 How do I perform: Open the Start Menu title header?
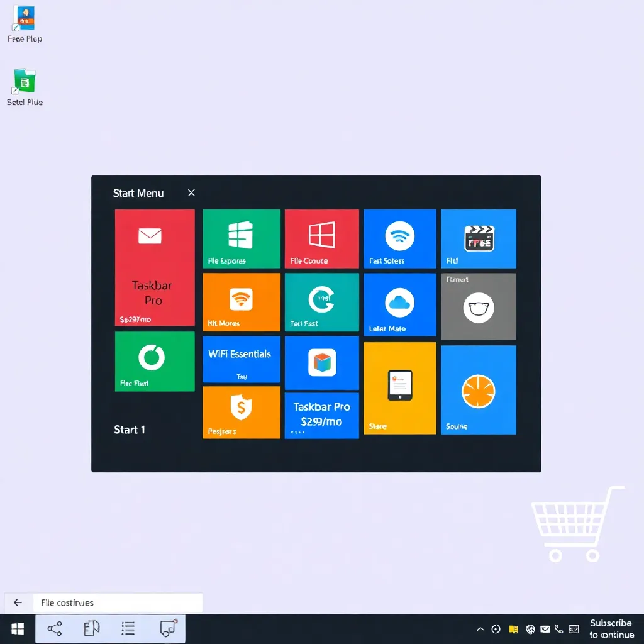tap(138, 193)
